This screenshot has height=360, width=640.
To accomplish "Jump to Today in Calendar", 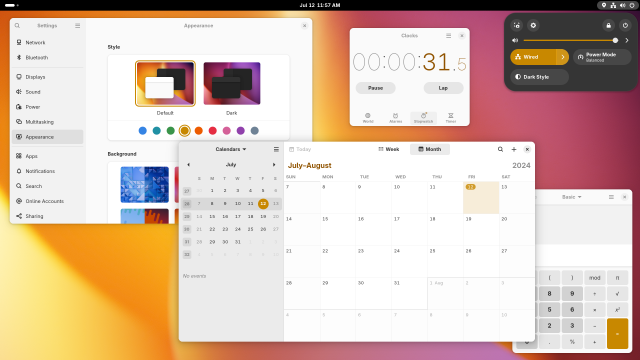I will pos(300,149).
